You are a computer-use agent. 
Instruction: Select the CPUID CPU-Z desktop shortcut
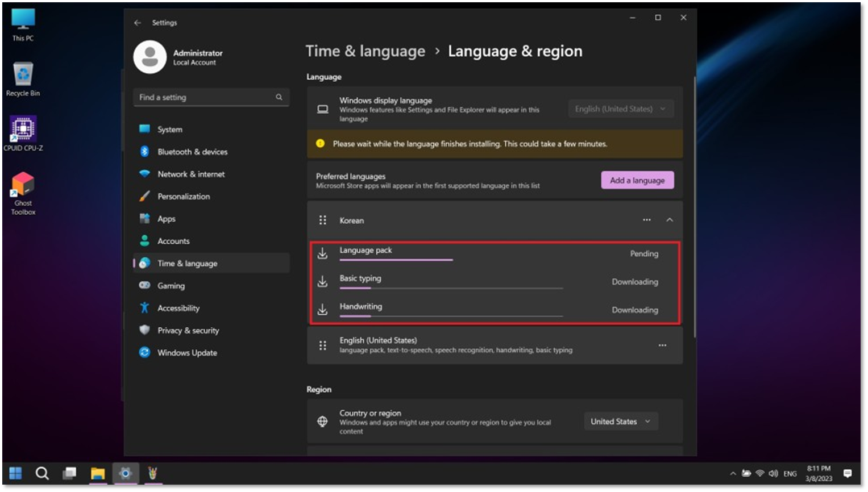tap(23, 134)
